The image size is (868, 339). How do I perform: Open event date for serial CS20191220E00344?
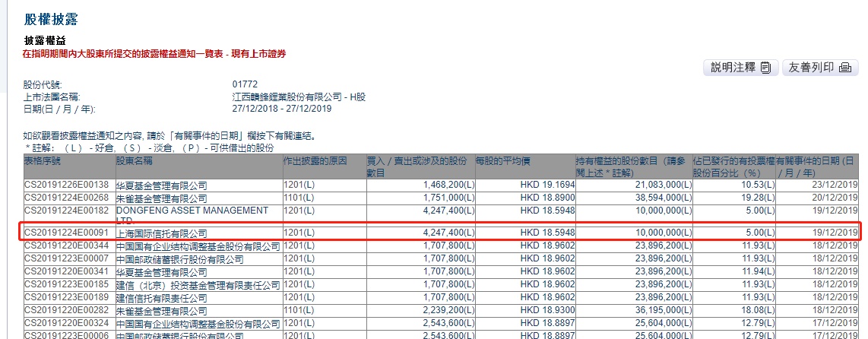(836, 246)
